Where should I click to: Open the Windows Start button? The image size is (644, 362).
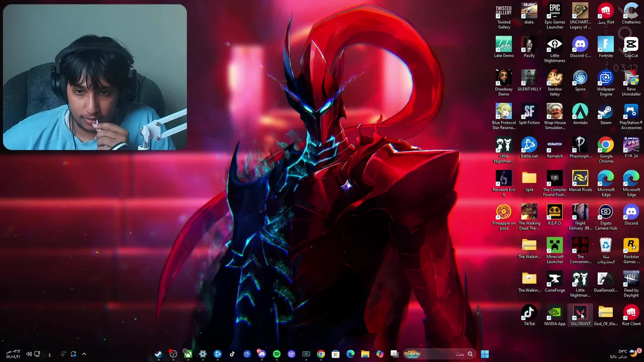point(485,354)
